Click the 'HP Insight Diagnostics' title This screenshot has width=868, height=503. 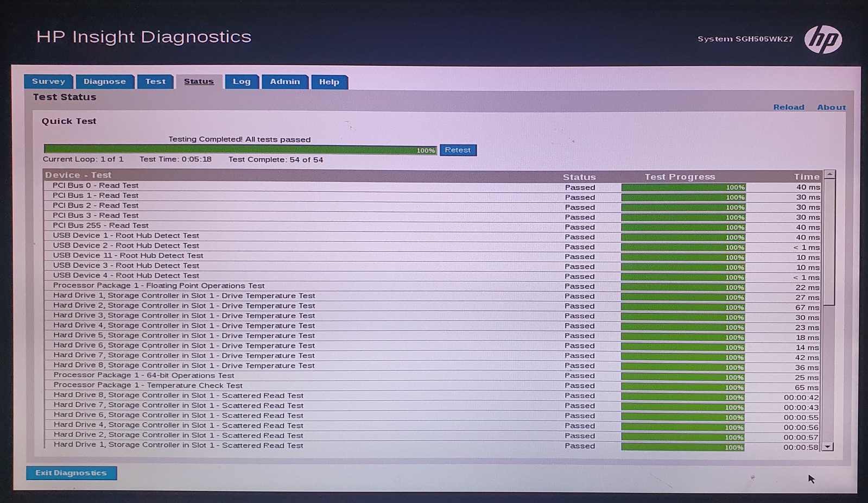[x=144, y=37]
